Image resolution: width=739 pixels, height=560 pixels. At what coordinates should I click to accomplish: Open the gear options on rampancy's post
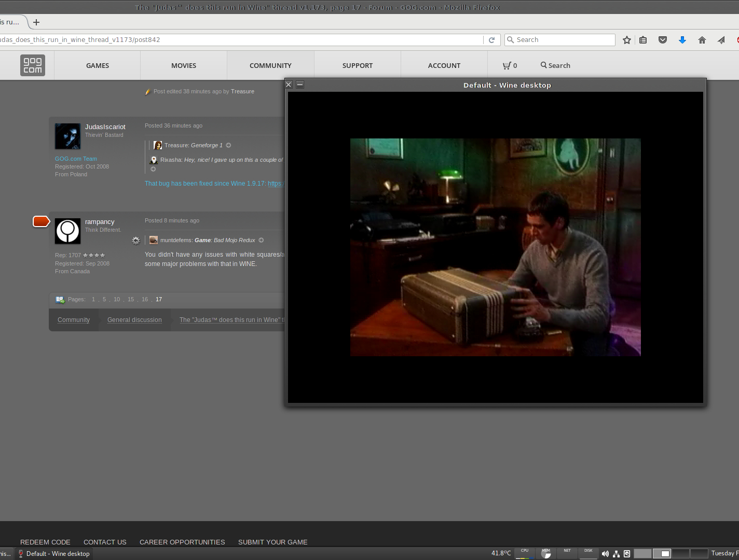136,241
